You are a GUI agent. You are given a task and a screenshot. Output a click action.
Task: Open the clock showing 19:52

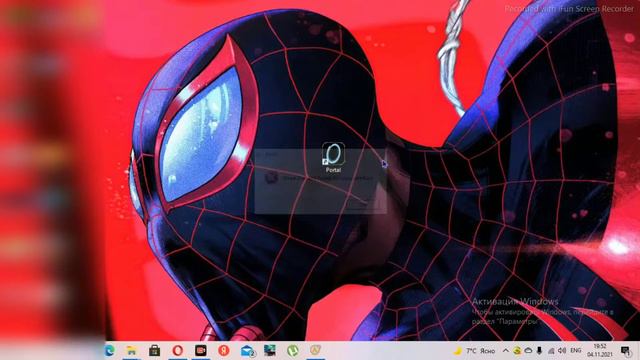pos(600,351)
